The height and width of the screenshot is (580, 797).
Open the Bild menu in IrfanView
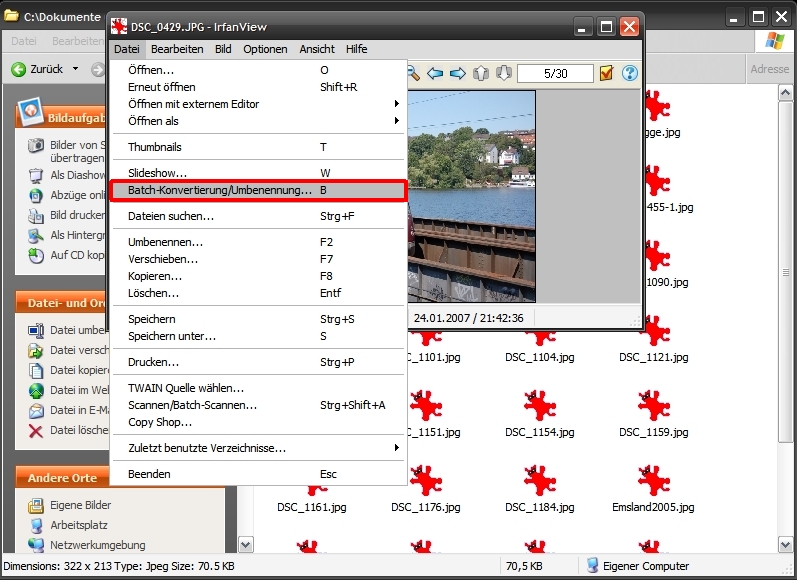coord(223,49)
